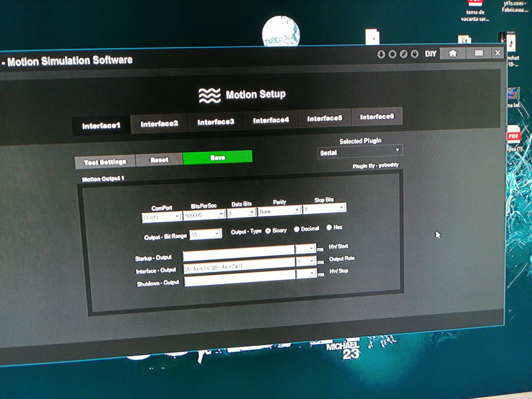Open the BitsPerSec 500000 dropdown
This screenshot has width=532, height=399.
(x=204, y=215)
